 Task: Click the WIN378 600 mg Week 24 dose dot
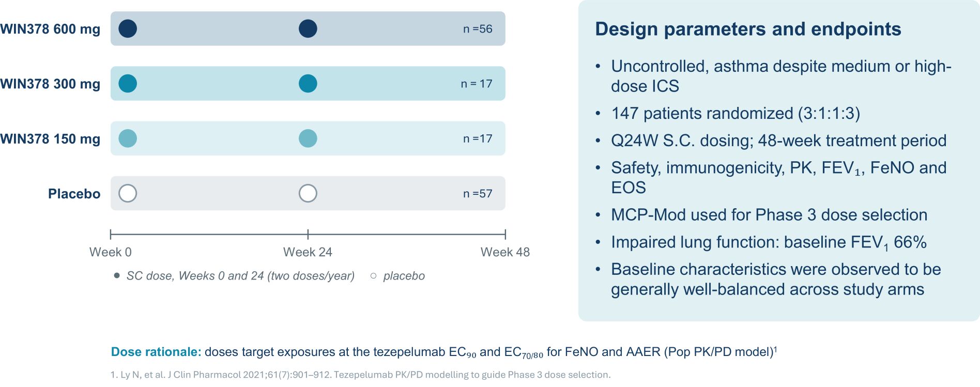pyautogui.click(x=308, y=28)
